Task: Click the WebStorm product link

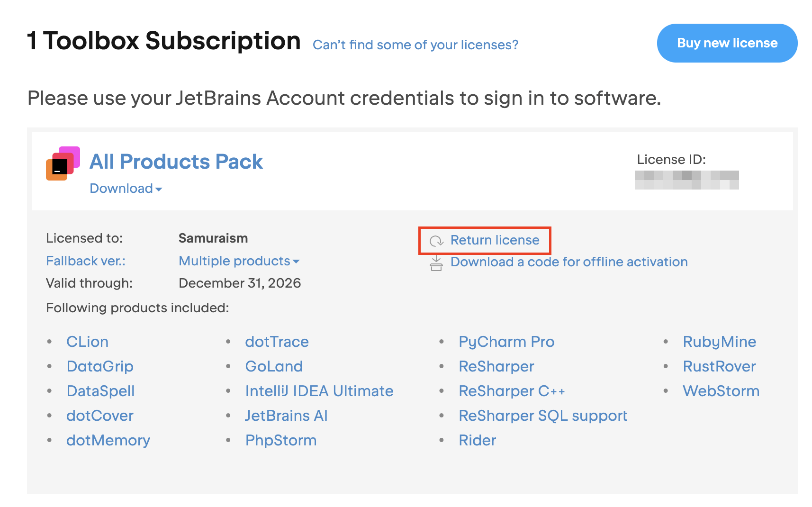Action: pyautogui.click(x=721, y=391)
